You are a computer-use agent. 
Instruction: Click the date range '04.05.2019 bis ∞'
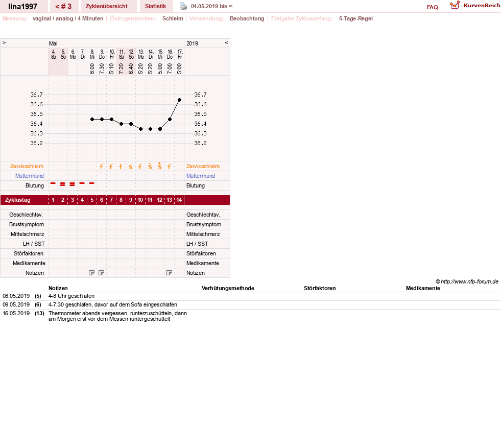(212, 7)
